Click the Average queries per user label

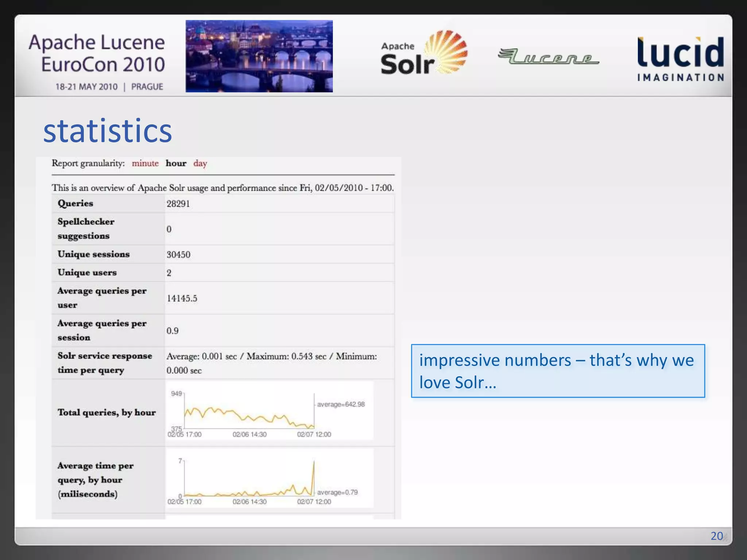(102, 297)
